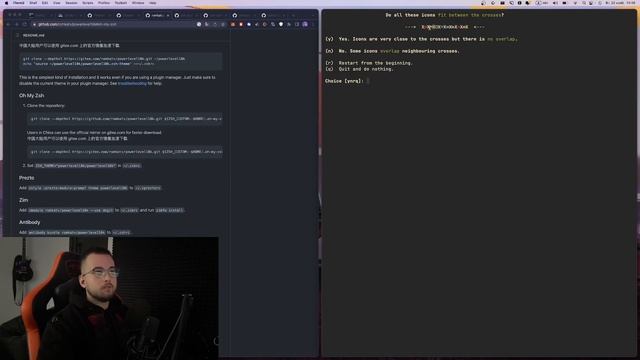Open the troubleshooting link
This screenshot has width=640, height=360.
click(132, 84)
